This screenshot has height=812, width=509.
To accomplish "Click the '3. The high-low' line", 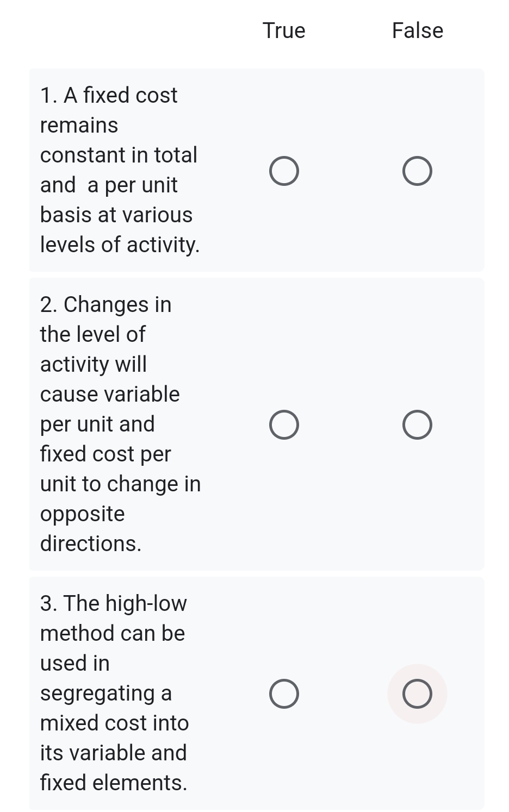I will [114, 603].
